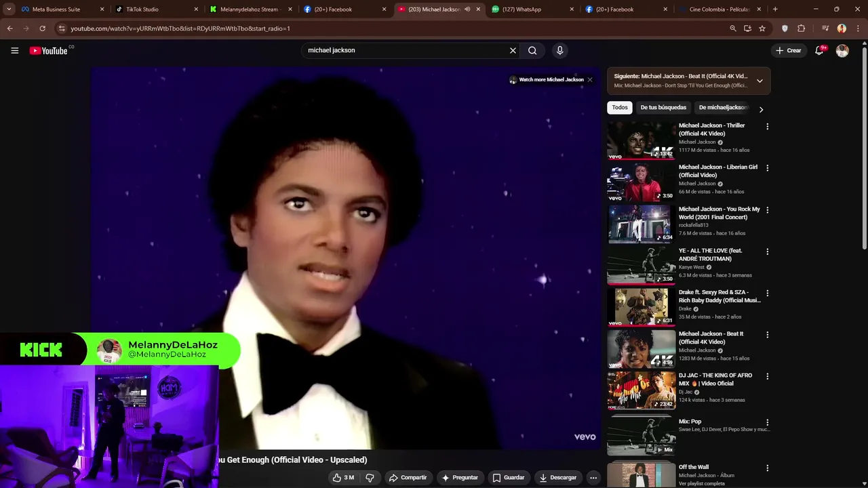Open Chrome three-dot menu
The image size is (868, 488).
pos(858,28)
